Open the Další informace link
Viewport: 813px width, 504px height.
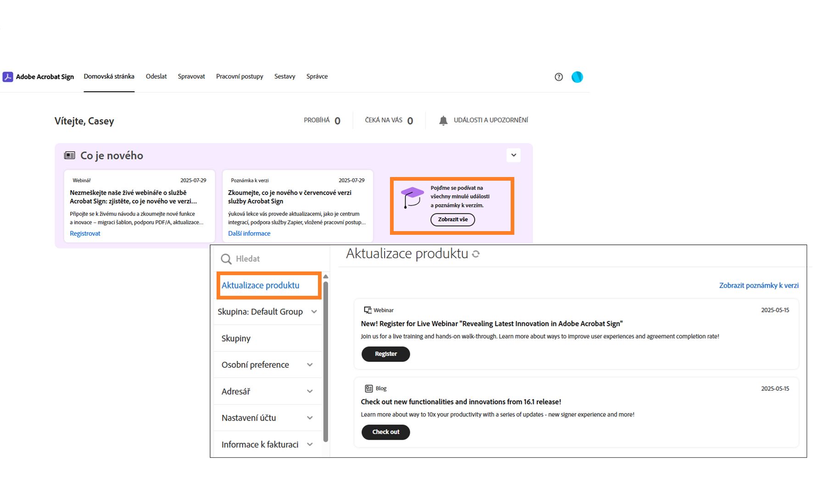click(x=249, y=234)
